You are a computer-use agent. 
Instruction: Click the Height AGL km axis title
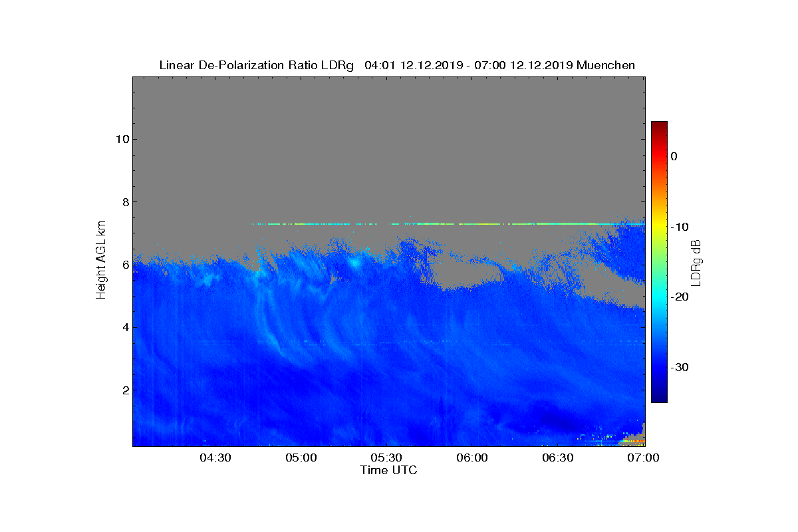pyautogui.click(x=101, y=261)
